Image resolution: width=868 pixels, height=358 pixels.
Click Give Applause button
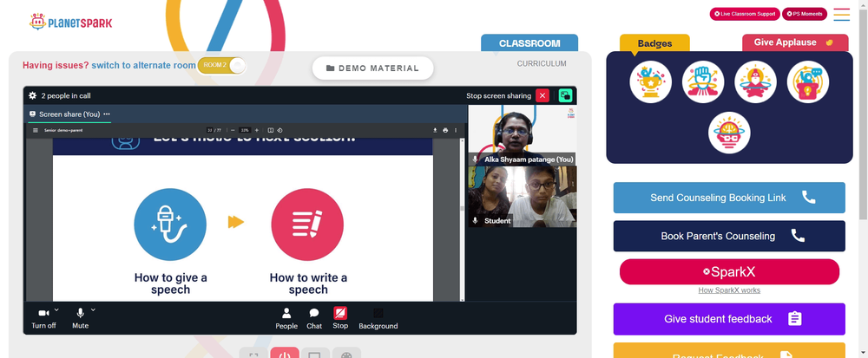coord(795,42)
